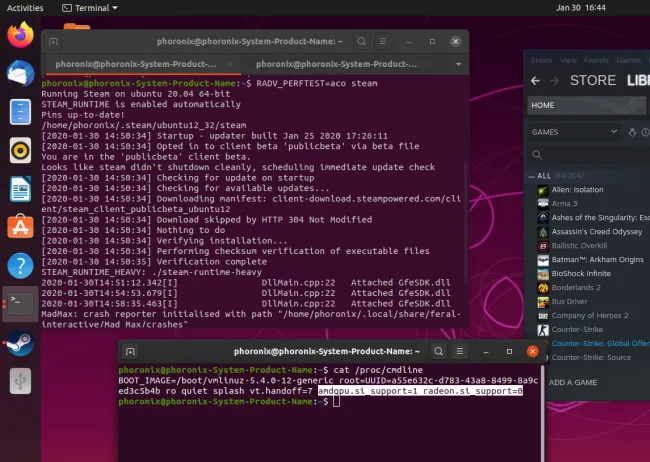Select Ashes of the Singularity game
The height and width of the screenshot is (462, 650).
click(x=600, y=218)
